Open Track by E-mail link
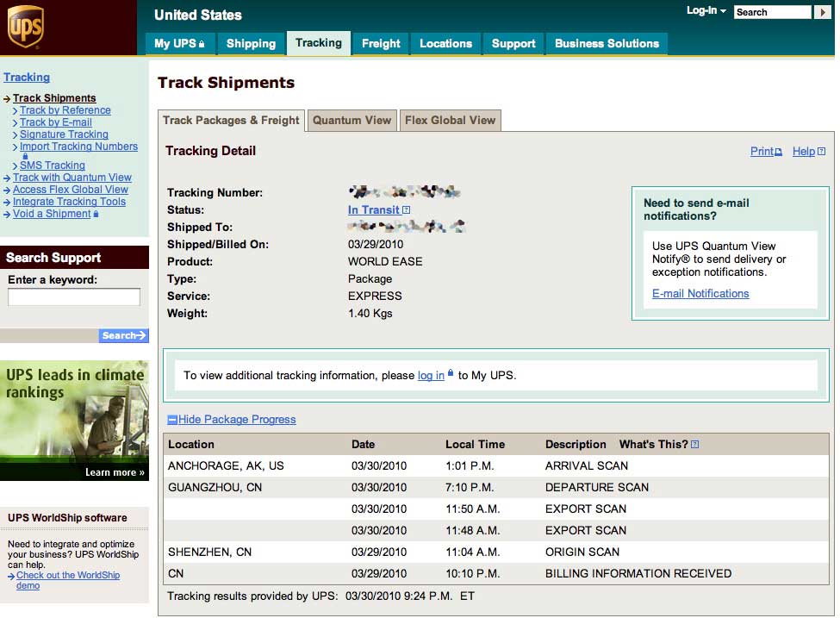 (56, 122)
